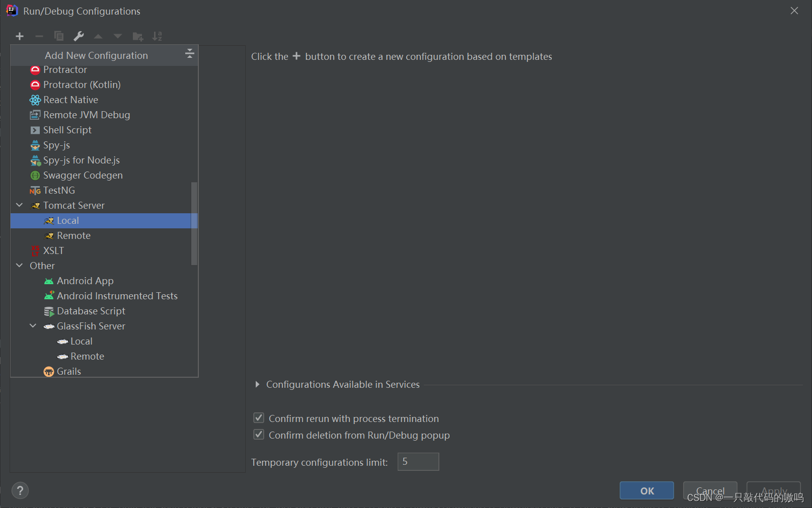The height and width of the screenshot is (508, 812).
Task: Click the Swagger Codegen icon
Action: click(x=35, y=176)
